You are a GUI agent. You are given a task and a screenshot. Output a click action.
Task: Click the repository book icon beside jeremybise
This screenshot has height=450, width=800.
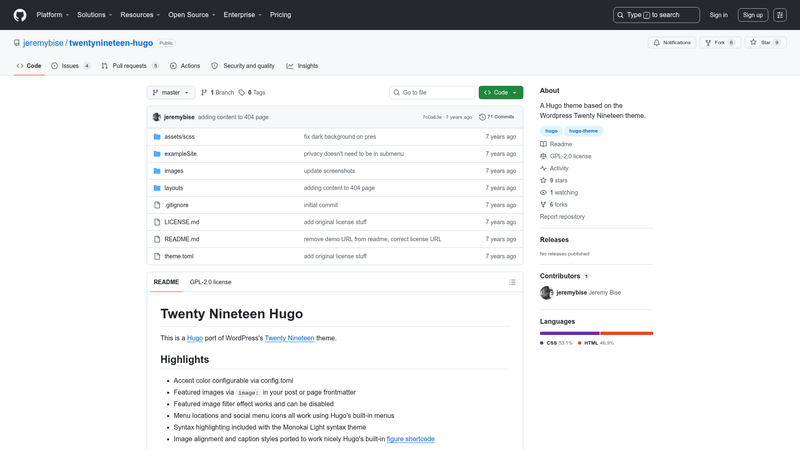[x=17, y=43]
